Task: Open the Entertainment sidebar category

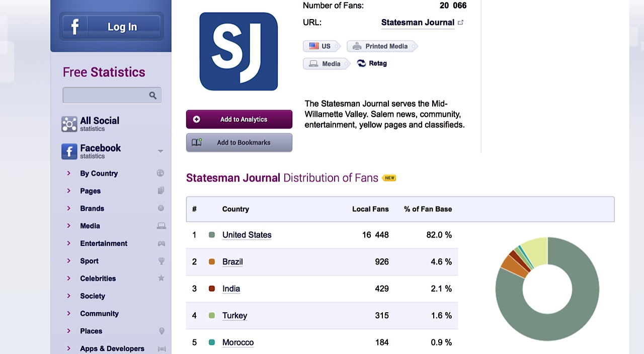Action: (104, 243)
